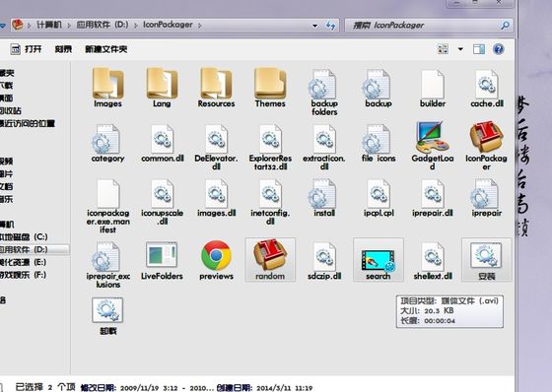Select iconpackager.exe.manifest file
The image size is (552, 392).
[108, 206]
